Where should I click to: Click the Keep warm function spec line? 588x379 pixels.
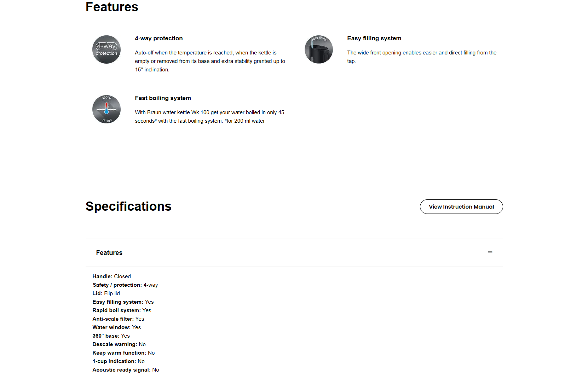(x=124, y=353)
